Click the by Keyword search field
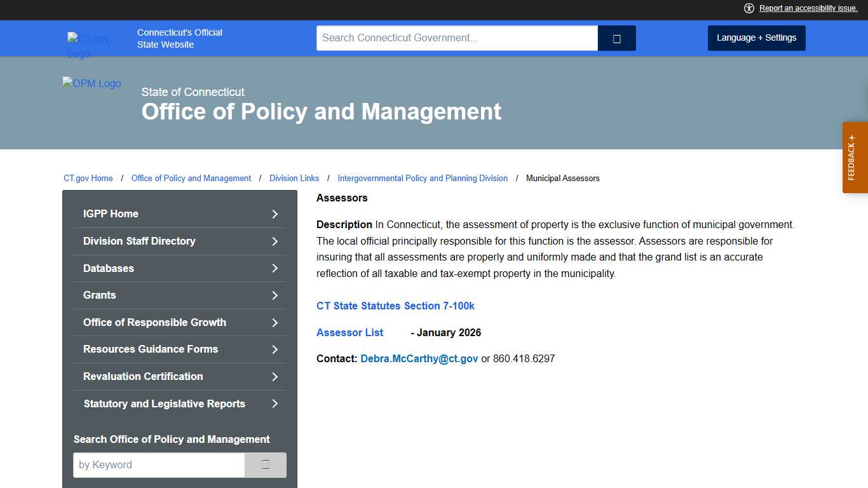Image resolution: width=868 pixels, height=488 pixels. coord(159,465)
